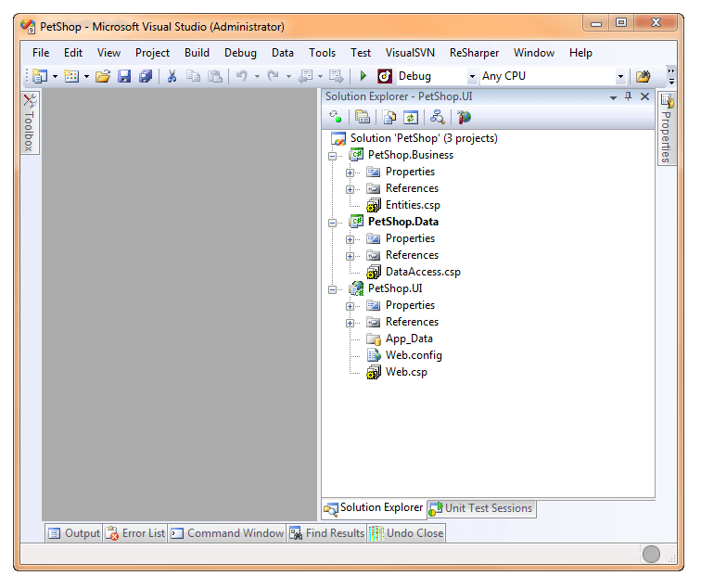Open the Properties side panel
Screen dimensions: 701x588
(667, 128)
